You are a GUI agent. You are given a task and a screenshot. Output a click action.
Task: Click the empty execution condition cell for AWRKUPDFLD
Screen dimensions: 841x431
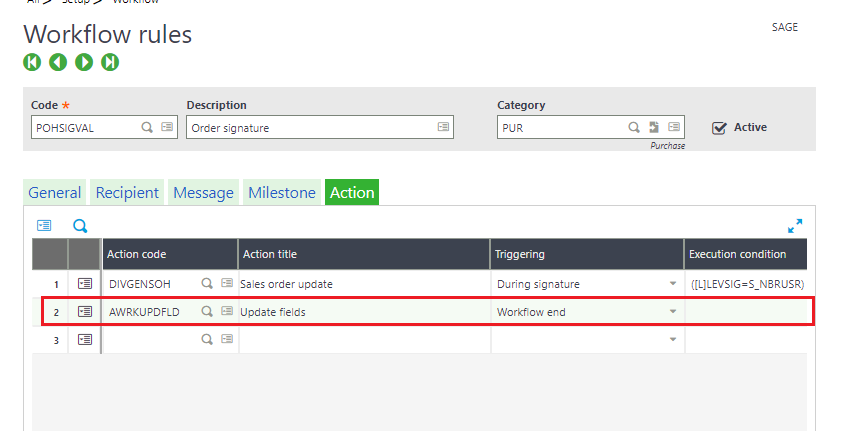click(747, 312)
